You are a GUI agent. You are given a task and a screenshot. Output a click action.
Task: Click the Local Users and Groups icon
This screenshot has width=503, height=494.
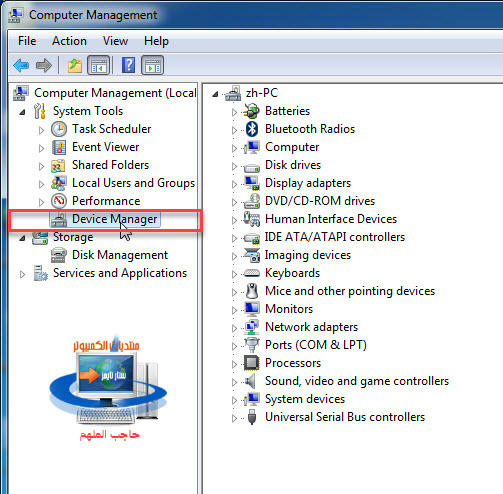tap(59, 183)
